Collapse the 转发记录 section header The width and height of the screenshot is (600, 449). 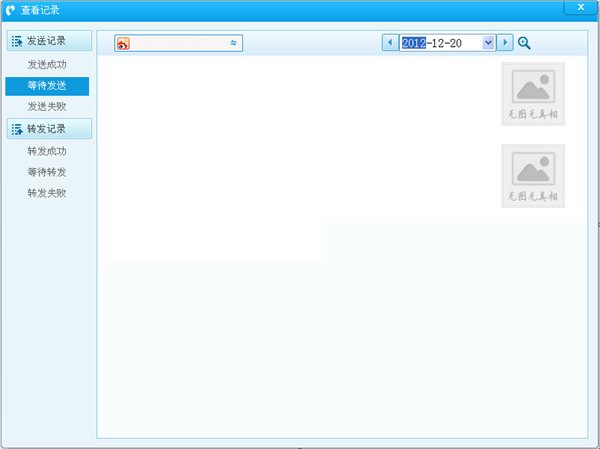[x=49, y=129]
